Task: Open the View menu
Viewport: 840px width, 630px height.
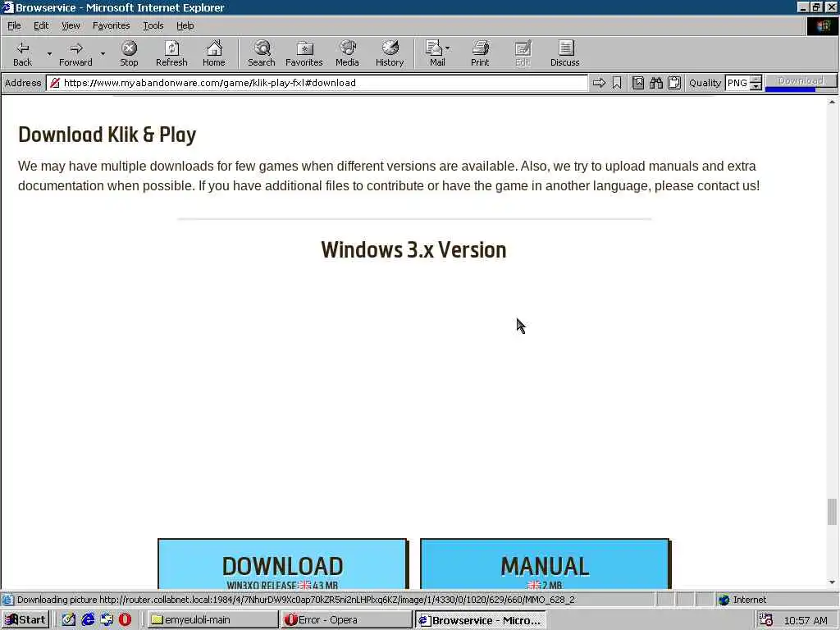Action: pos(71,25)
